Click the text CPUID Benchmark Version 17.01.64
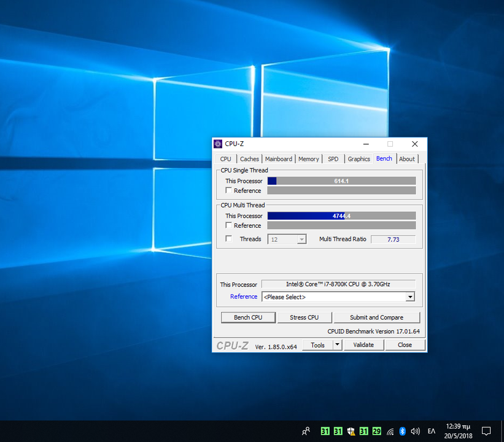The height and width of the screenshot is (442, 504). pyautogui.click(x=373, y=331)
